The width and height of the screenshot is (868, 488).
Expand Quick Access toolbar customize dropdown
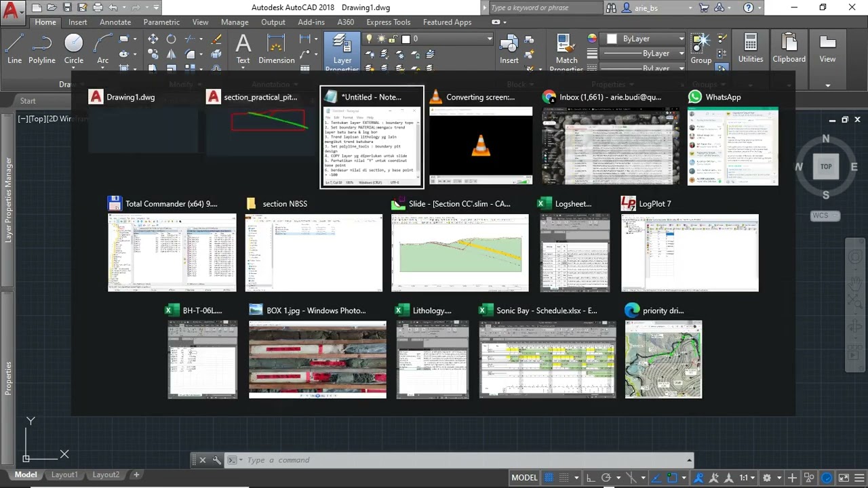[157, 8]
